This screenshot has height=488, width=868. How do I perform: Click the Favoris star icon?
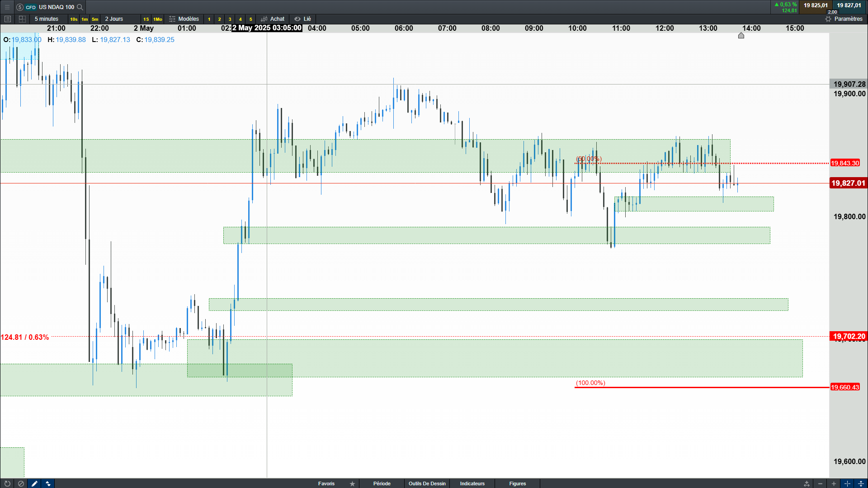(x=352, y=483)
